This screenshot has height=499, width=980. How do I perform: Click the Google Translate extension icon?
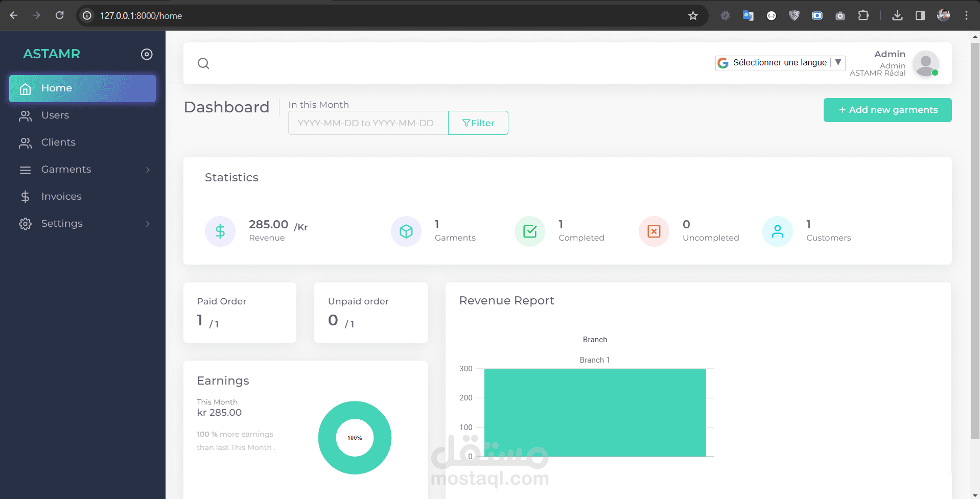(748, 16)
